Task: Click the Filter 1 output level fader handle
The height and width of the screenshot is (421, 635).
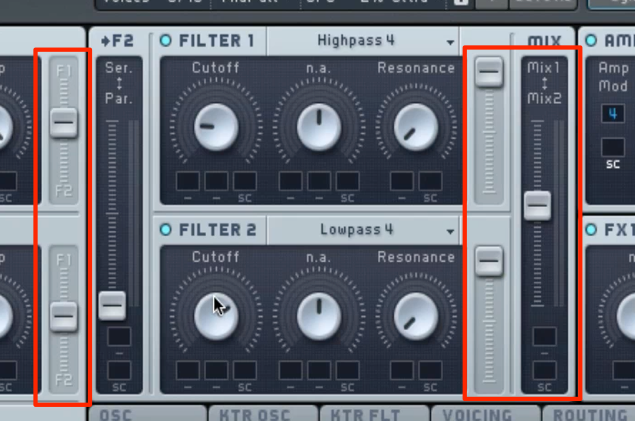Action: [x=489, y=72]
